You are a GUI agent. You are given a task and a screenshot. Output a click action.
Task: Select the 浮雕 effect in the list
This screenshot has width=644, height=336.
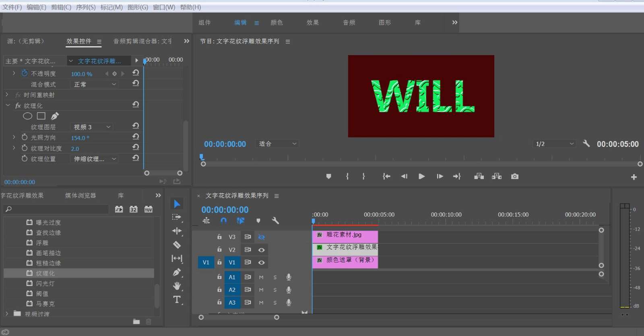pyautogui.click(x=42, y=243)
